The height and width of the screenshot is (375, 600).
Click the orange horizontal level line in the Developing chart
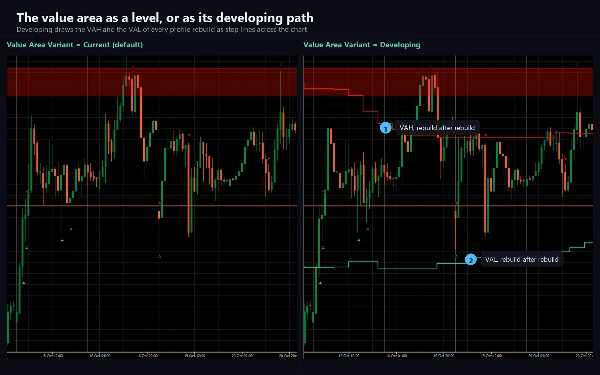[x=448, y=205]
